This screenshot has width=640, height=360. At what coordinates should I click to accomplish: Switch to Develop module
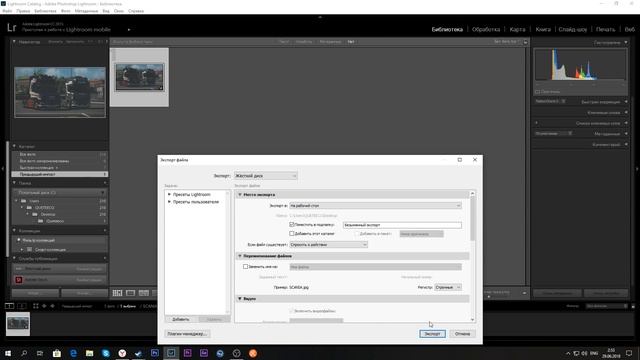[x=486, y=29]
